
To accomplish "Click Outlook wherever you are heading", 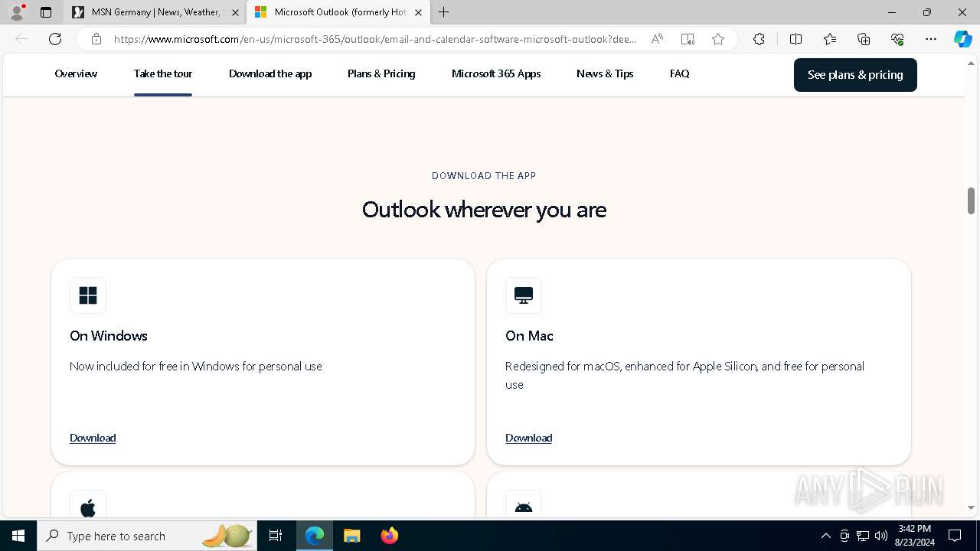I will point(484,210).
